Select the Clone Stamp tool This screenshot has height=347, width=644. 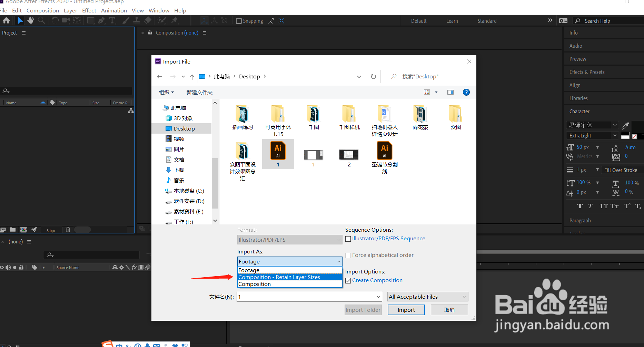[137, 21]
